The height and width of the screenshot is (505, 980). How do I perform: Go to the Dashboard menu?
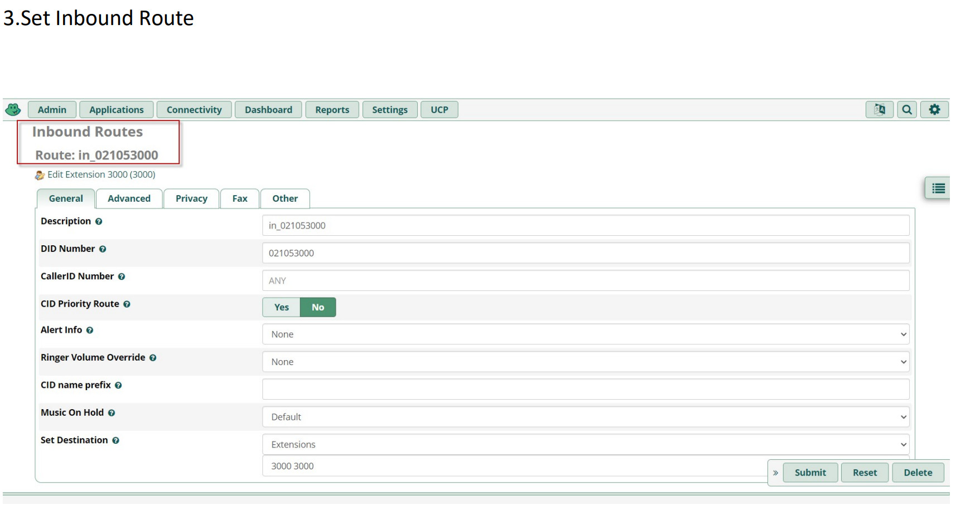(268, 110)
